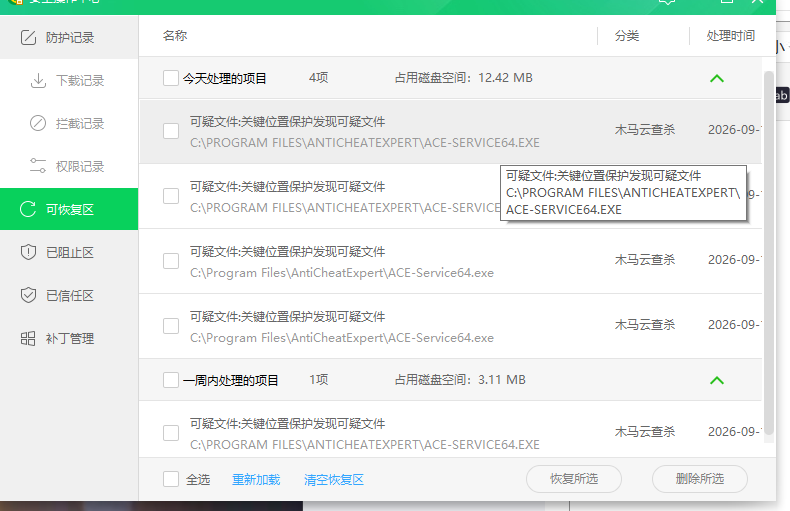Click 木马云查杀 in fourth today row
Image resolution: width=790 pixels, height=511 pixels.
tap(645, 325)
